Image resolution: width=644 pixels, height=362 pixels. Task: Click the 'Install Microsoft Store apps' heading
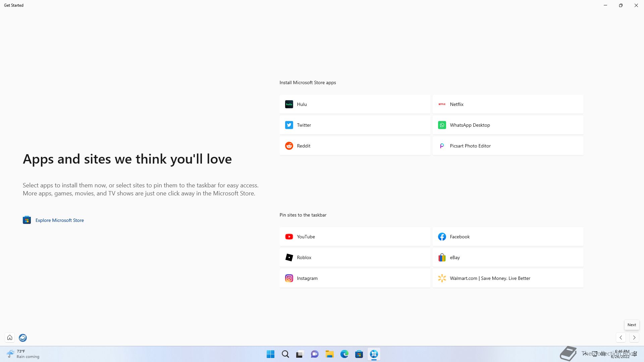[x=308, y=82]
